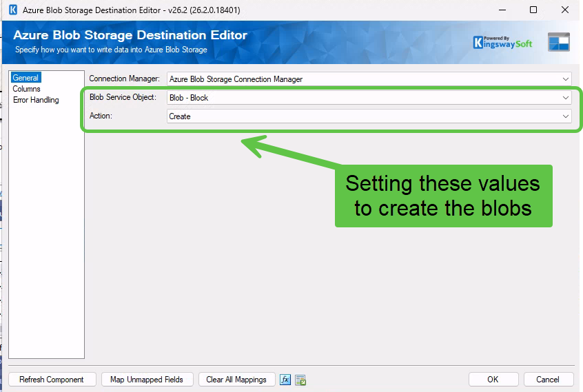Click the Cancel button
Screen dimensions: 583x392
(x=548, y=380)
